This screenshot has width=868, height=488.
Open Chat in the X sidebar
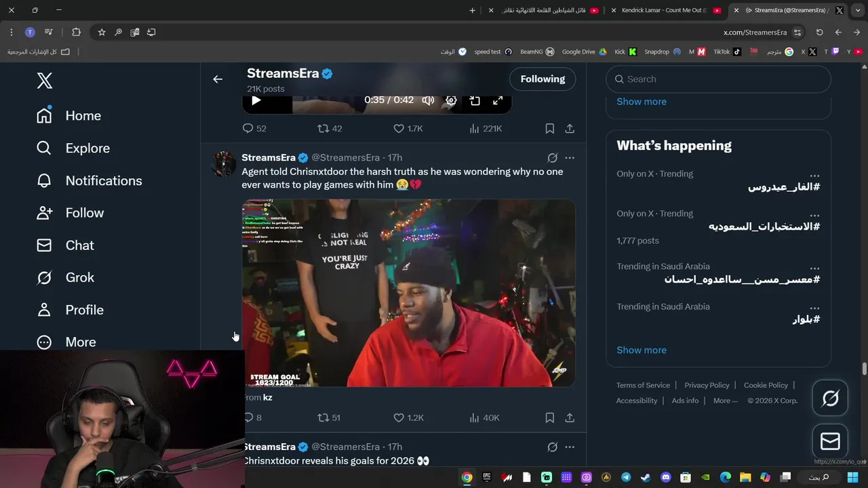tap(65, 245)
